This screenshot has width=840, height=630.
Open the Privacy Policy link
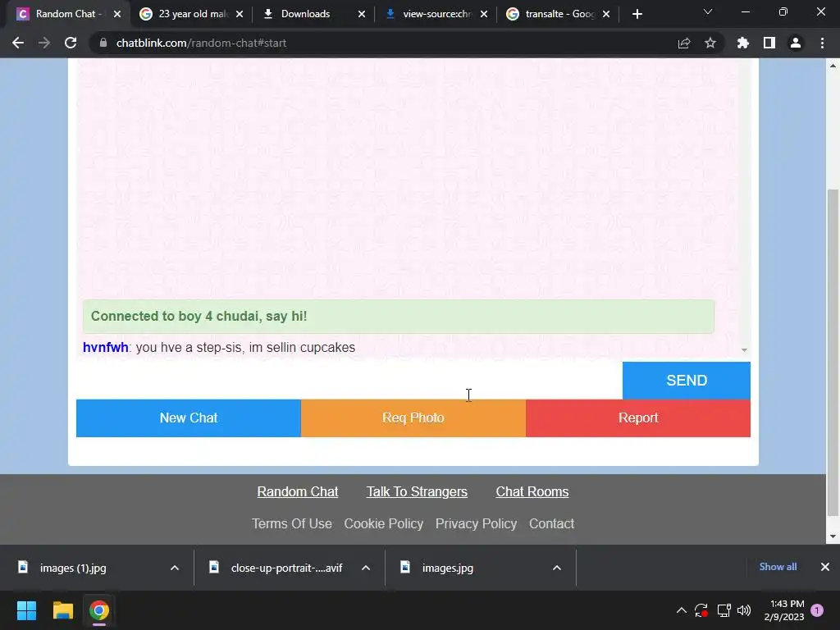[477, 523]
